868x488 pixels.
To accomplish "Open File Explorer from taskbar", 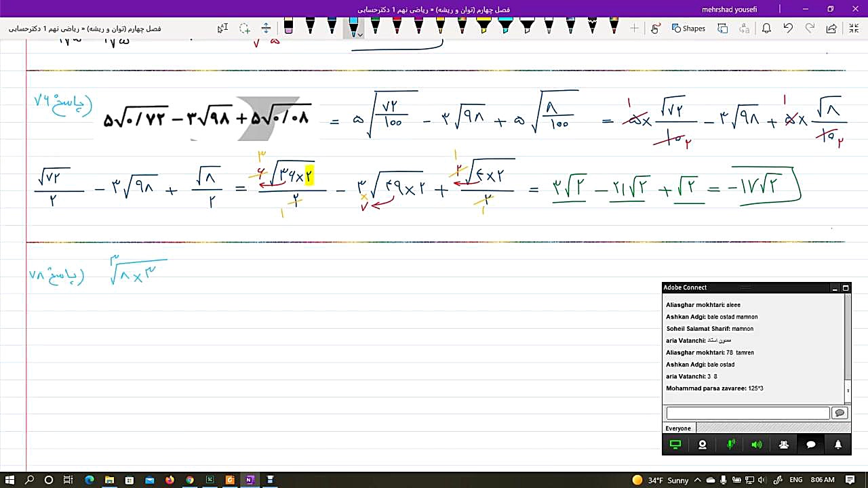I will (x=109, y=480).
